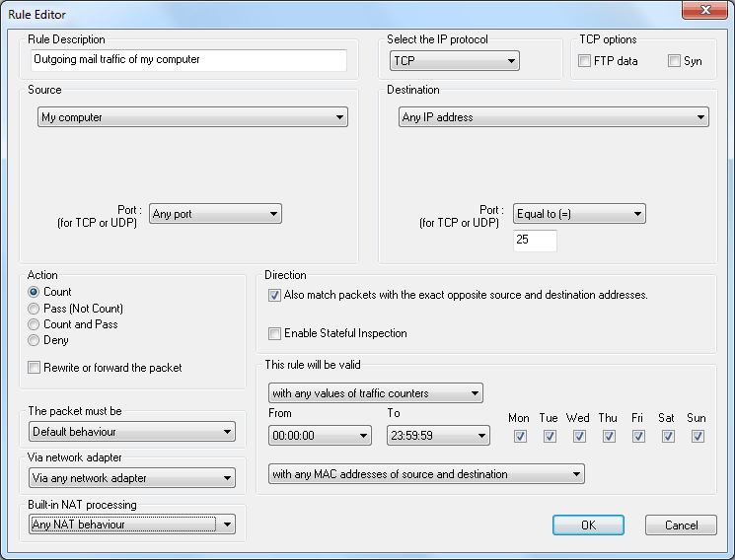Enable Rewrite or forward the packet
This screenshot has height=560, width=735.
point(34,368)
